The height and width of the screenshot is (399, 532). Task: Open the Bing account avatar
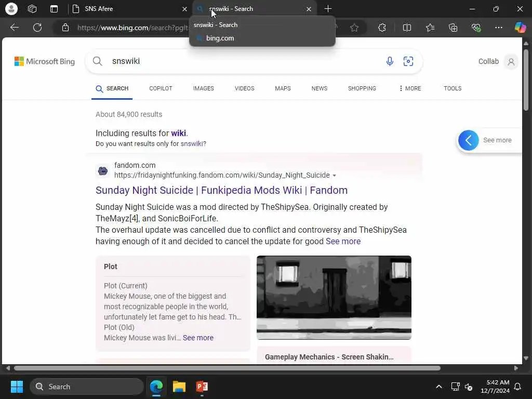[x=511, y=62]
